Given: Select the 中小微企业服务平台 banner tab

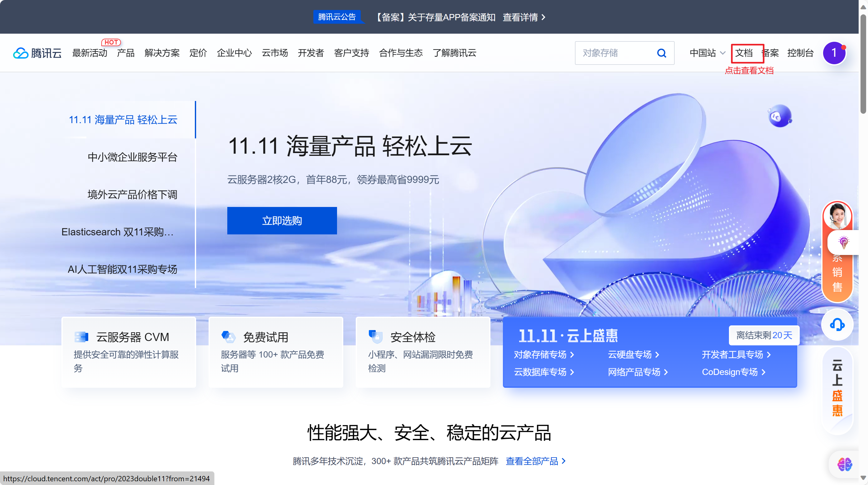Looking at the screenshot, I should pos(133,157).
